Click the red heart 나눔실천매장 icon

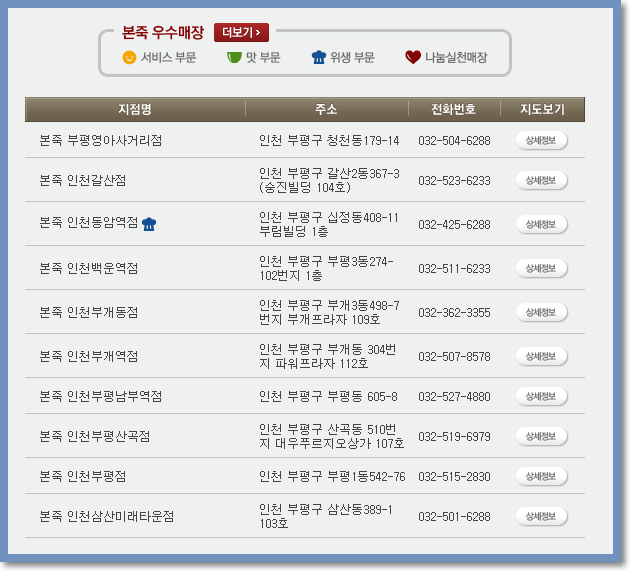point(413,57)
